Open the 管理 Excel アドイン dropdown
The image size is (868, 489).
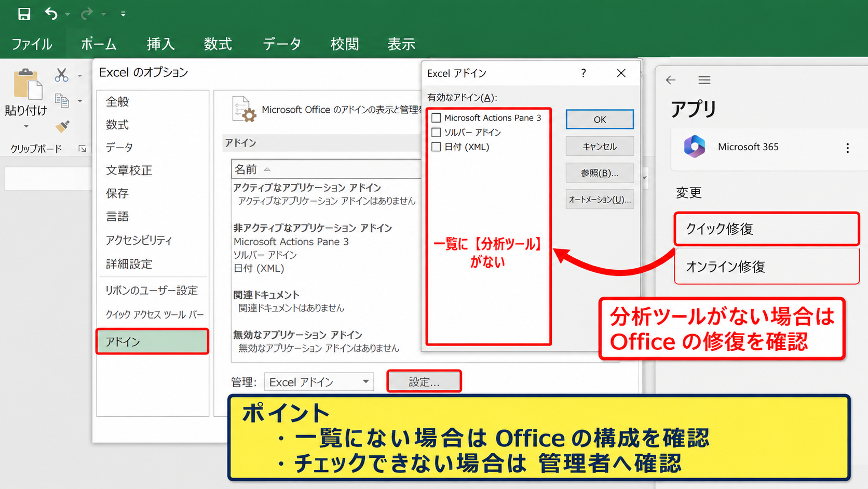(319, 382)
